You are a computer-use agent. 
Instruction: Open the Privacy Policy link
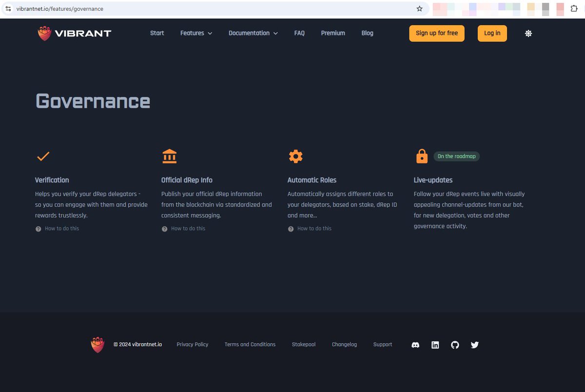(193, 344)
